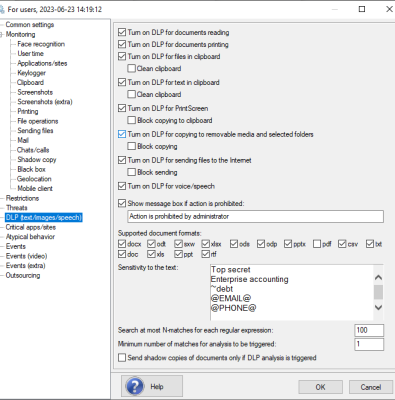The width and height of the screenshot is (395, 400).
Task: Click the OK button
Action: pyautogui.click(x=320, y=387)
